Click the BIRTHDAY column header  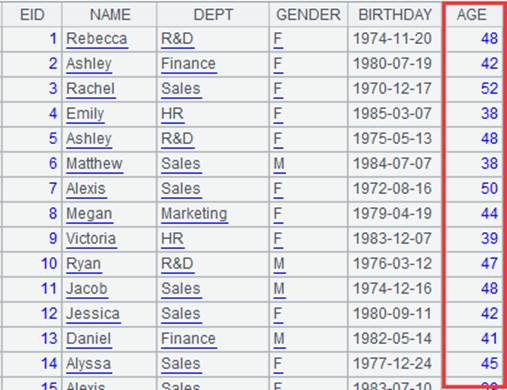click(x=395, y=15)
